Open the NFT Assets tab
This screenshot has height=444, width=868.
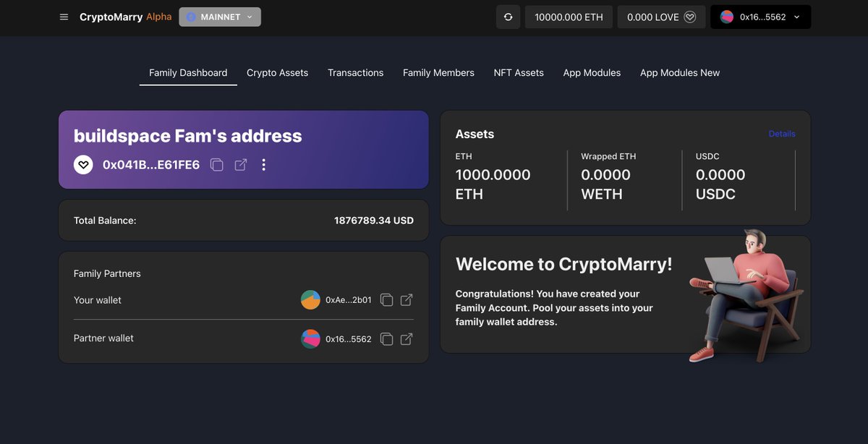pyautogui.click(x=519, y=72)
